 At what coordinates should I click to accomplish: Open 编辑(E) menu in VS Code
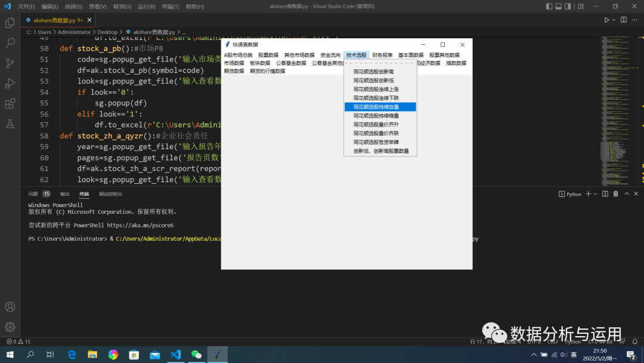(x=49, y=7)
